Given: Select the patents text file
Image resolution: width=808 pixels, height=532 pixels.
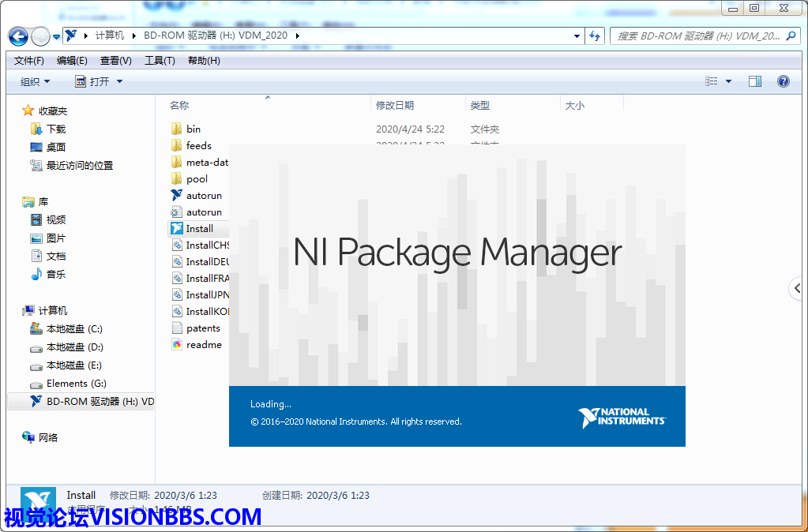Looking at the screenshot, I should 203,328.
